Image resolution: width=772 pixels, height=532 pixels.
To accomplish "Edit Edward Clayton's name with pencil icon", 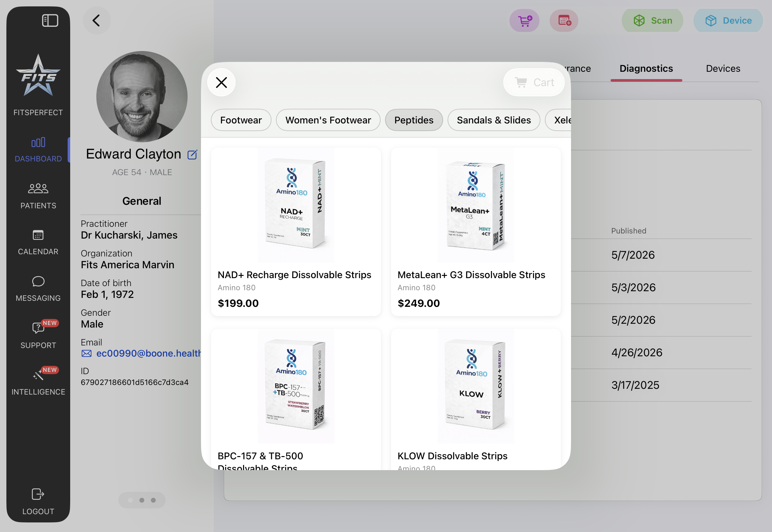I will tap(192, 155).
